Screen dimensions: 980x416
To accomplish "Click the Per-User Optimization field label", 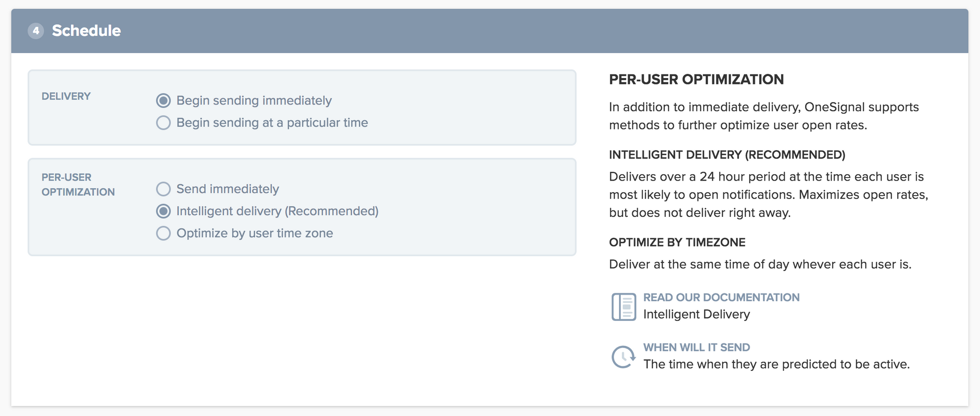I will (78, 184).
